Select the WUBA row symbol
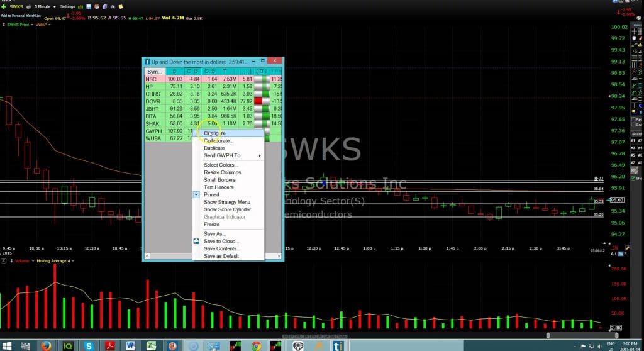Viewport: 644px width, 351px height. 153,138
